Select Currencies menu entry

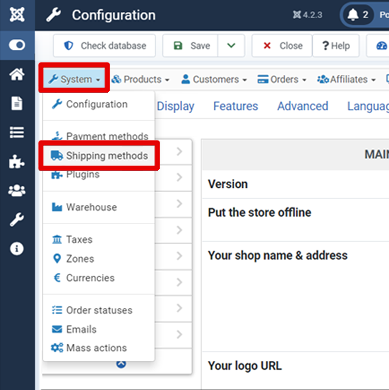pos(99,278)
